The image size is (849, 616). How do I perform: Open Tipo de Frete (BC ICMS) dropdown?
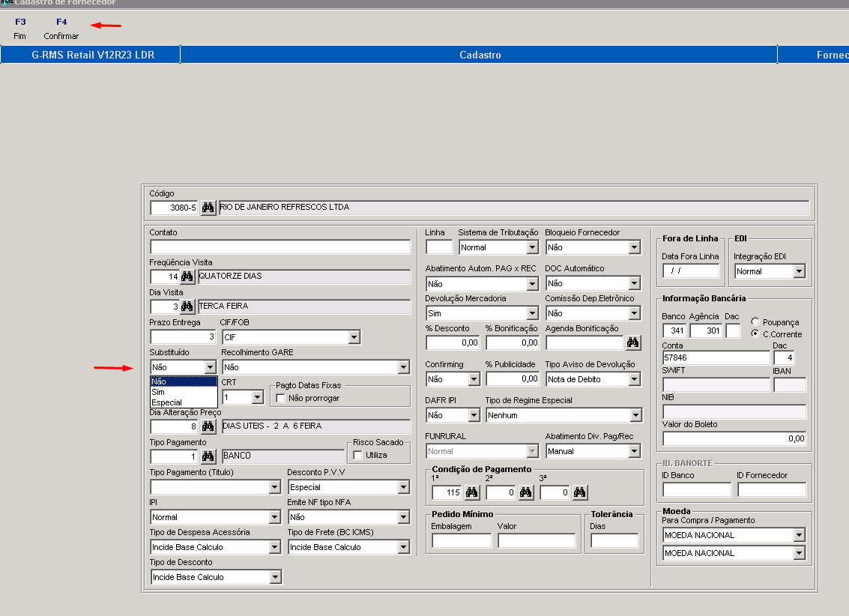tap(403, 547)
